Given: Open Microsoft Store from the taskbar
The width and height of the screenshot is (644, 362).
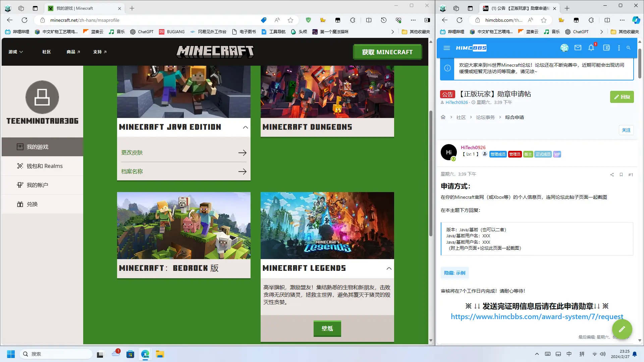Looking at the screenshot, I should pyautogui.click(x=130, y=354).
